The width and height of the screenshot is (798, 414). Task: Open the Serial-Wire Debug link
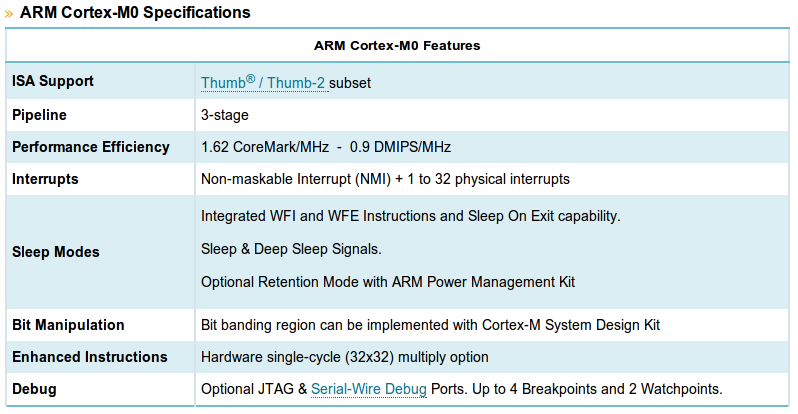368,389
